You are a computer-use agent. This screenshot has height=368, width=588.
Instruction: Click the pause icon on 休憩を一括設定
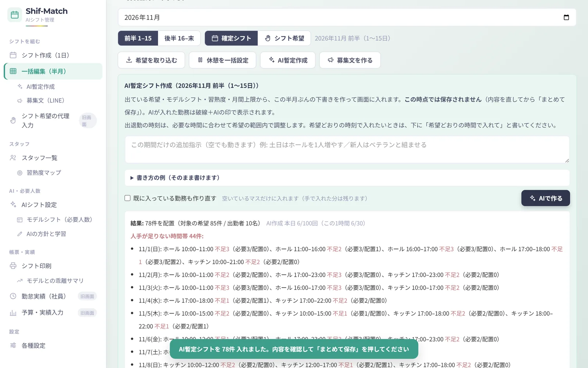pos(200,60)
